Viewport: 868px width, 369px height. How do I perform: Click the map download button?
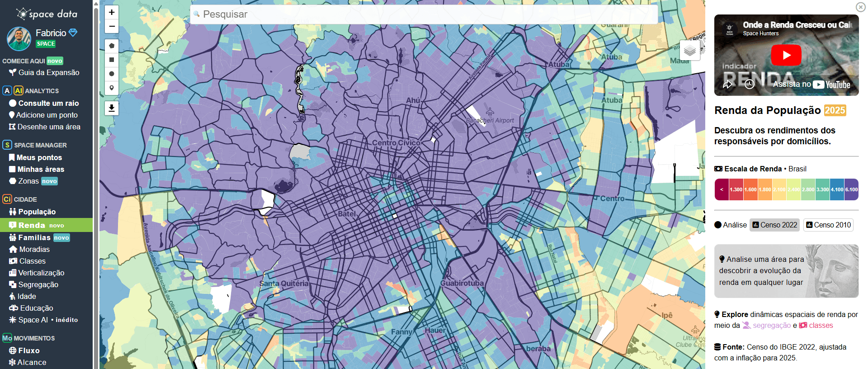[112, 108]
